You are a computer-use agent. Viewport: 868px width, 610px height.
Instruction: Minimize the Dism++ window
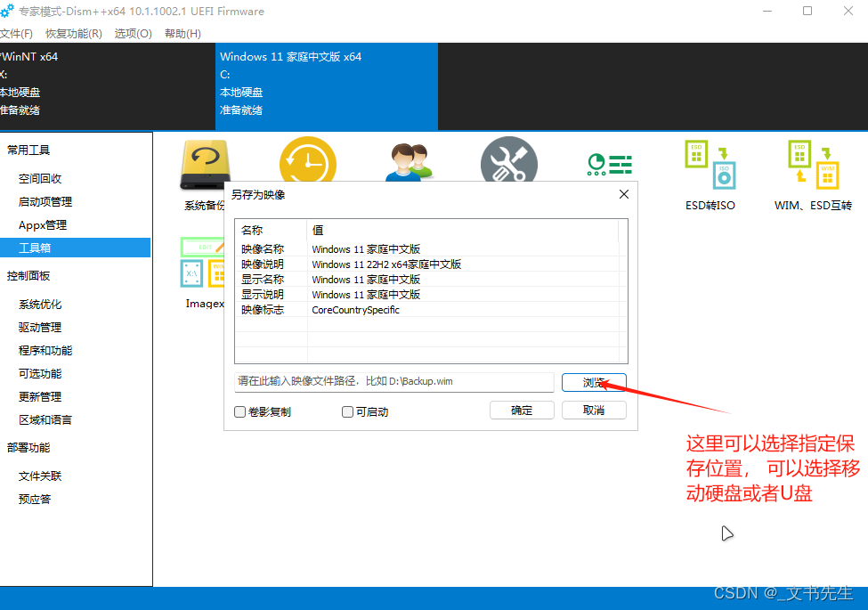pyautogui.click(x=767, y=11)
